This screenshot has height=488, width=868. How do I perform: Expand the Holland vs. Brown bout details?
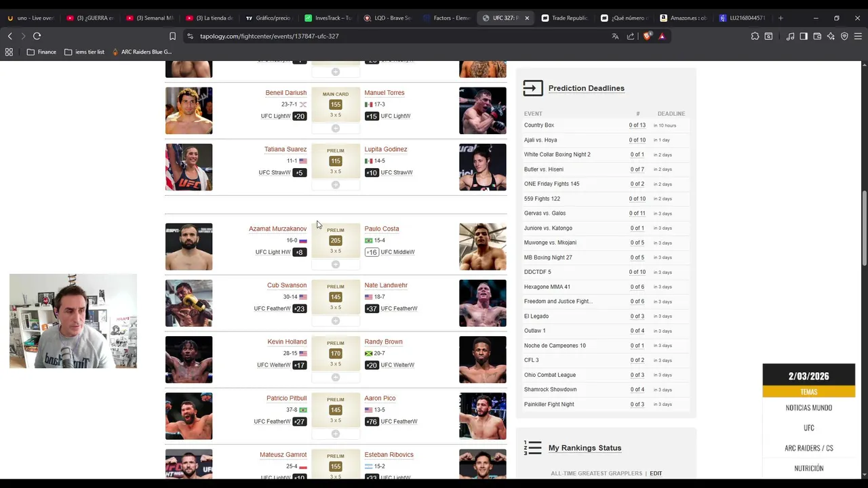click(x=335, y=377)
